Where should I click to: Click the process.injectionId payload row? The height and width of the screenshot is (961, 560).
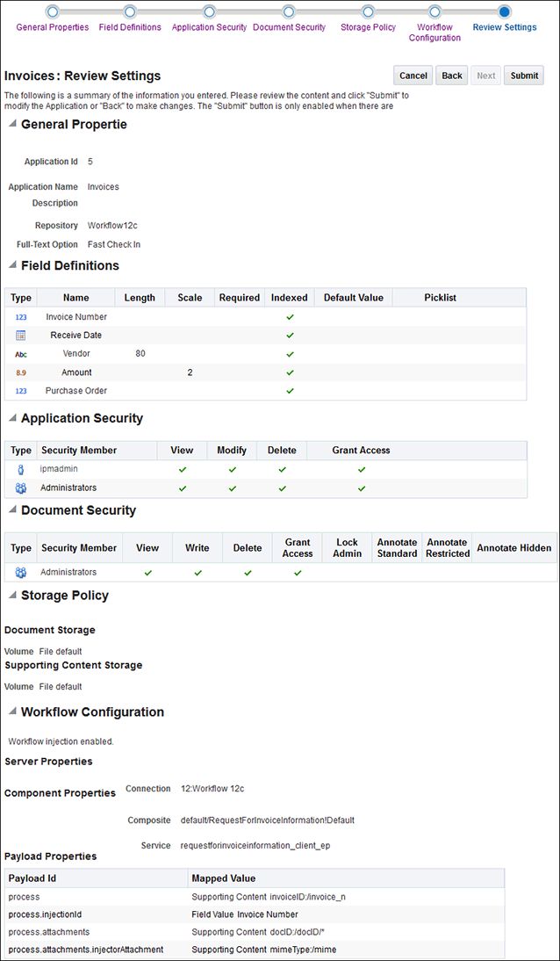[255, 914]
